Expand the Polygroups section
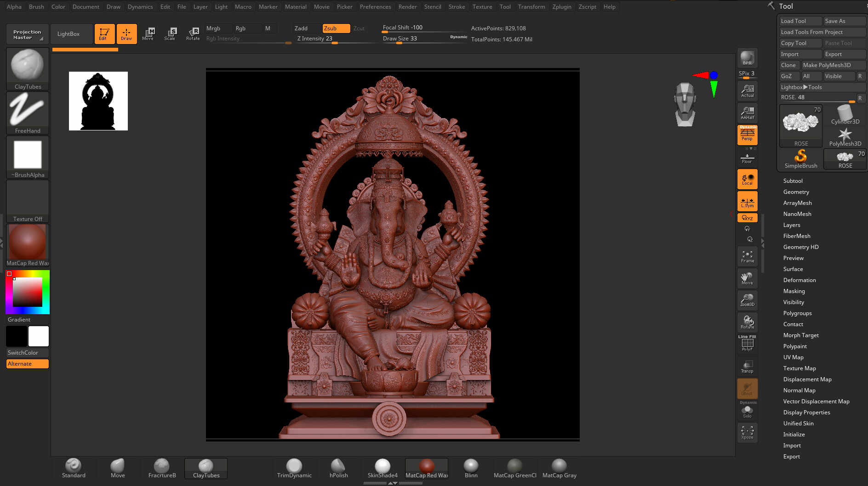The image size is (868, 486). click(798, 313)
